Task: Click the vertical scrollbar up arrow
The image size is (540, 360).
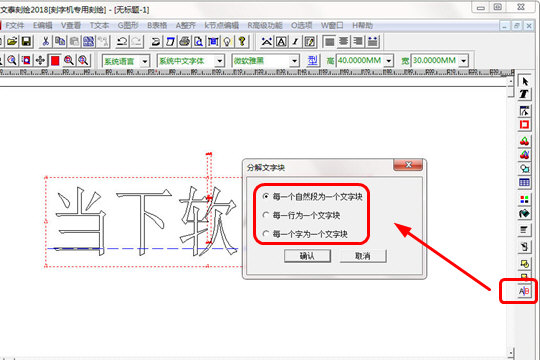Action: click(511, 82)
